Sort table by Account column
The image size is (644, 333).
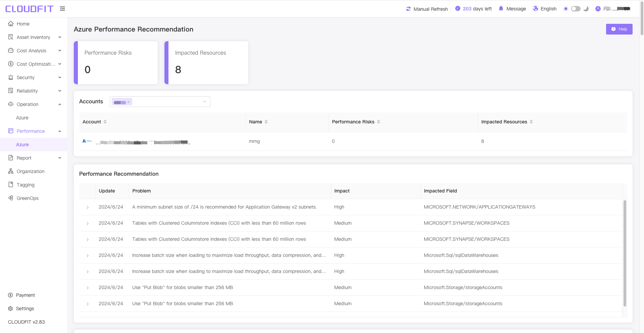(105, 122)
